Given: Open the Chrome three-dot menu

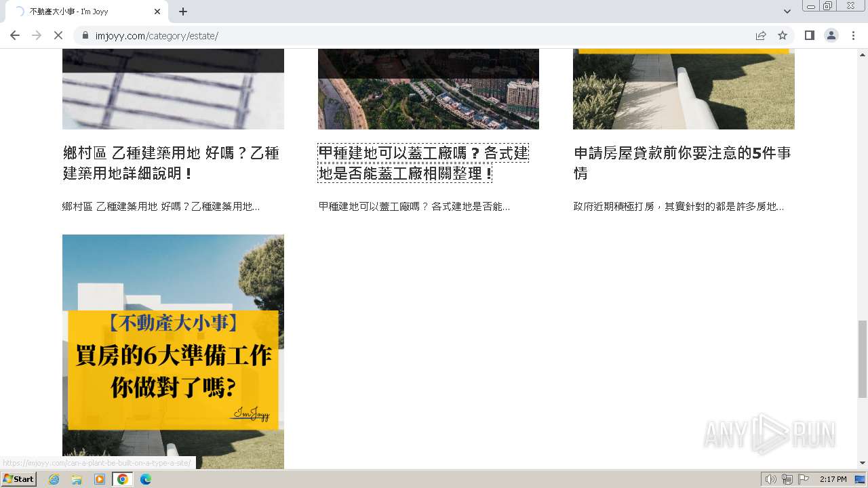Looking at the screenshot, I should tap(853, 35).
